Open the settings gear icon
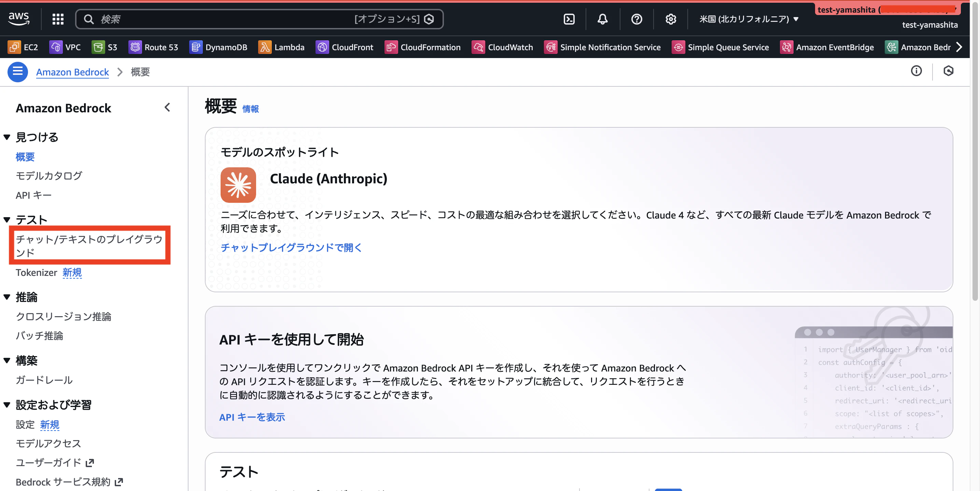The image size is (980, 491). click(671, 19)
